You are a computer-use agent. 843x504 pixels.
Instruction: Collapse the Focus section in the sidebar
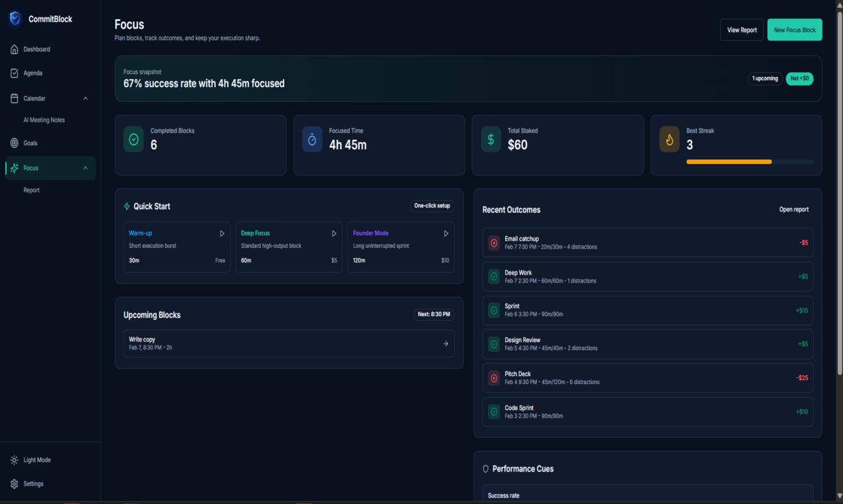point(86,168)
